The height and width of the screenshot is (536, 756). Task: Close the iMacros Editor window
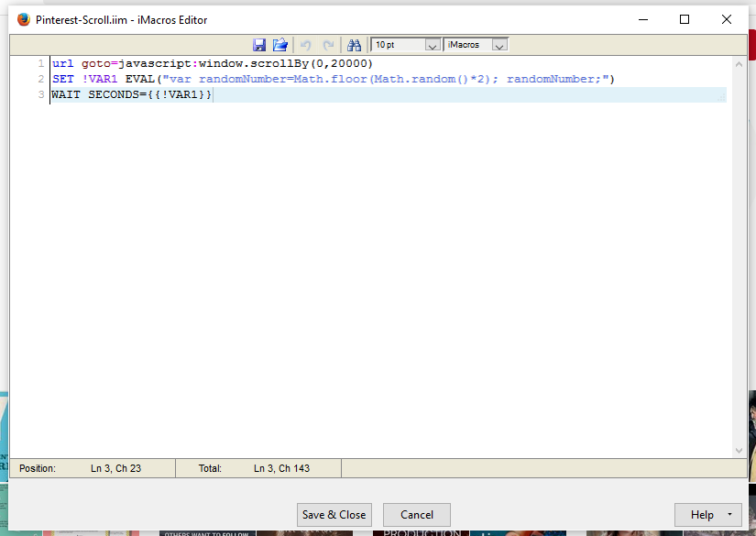click(727, 19)
